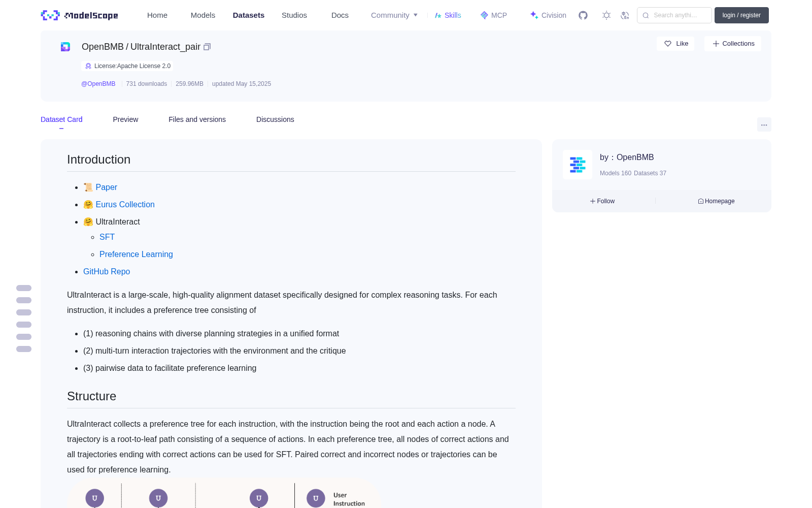812x508 pixels.
Task: Click the updated May 15,2025 text
Action: pos(242,84)
